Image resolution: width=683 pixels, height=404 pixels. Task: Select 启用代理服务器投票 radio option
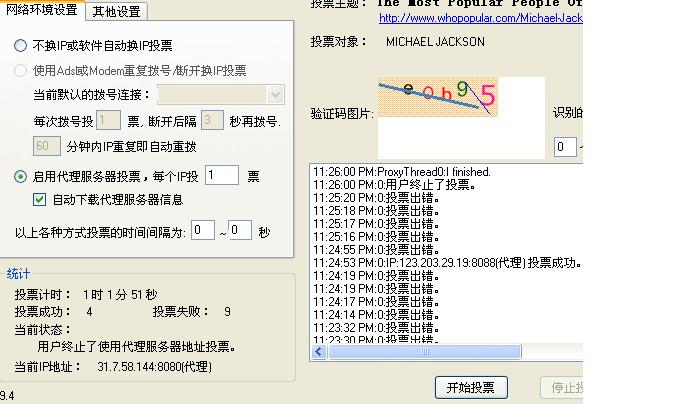[21, 177]
